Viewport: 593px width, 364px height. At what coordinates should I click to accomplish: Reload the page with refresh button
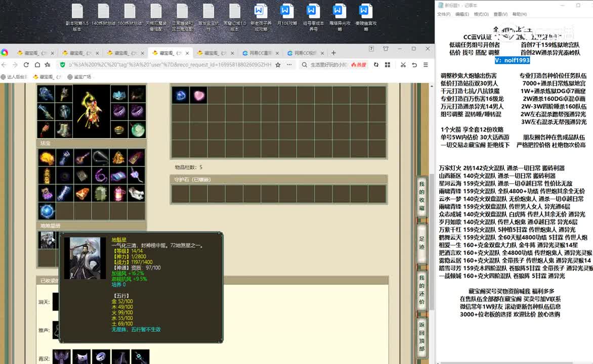point(26,65)
